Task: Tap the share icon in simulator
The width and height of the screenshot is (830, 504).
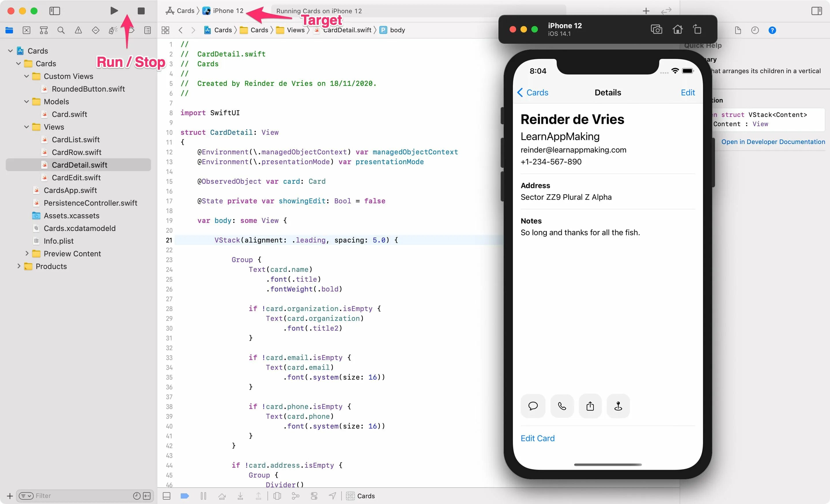Action: click(590, 406)
